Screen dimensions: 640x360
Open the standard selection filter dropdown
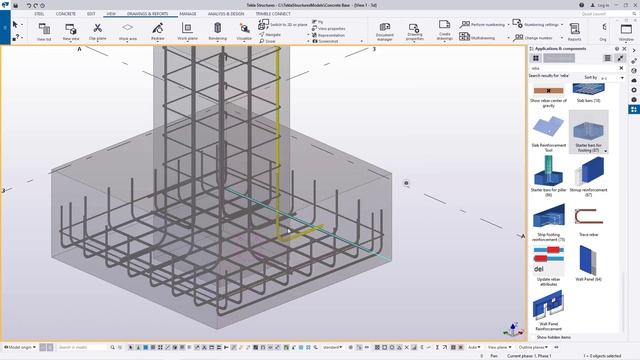click(x=332, y=347)
